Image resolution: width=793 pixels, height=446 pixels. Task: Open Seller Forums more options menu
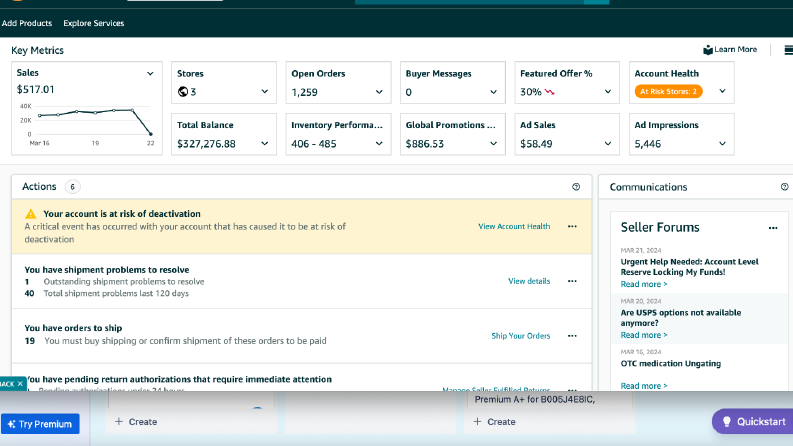pos(773,228)
